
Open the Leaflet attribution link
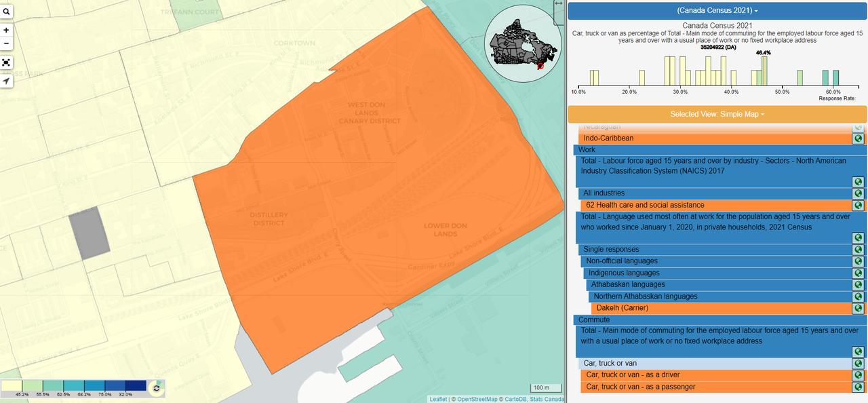tap(438, 399)
